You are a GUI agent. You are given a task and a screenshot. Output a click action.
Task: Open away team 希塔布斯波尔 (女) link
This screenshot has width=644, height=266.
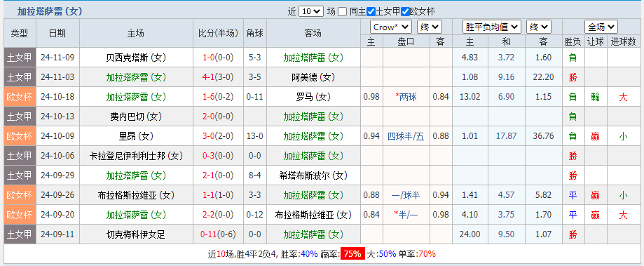tap(313, 175)
